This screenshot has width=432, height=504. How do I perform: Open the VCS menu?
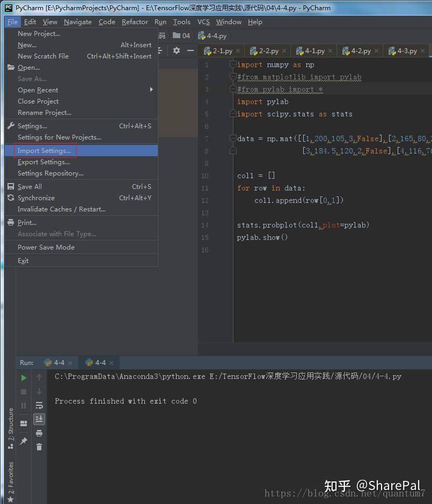pos(203,22)
